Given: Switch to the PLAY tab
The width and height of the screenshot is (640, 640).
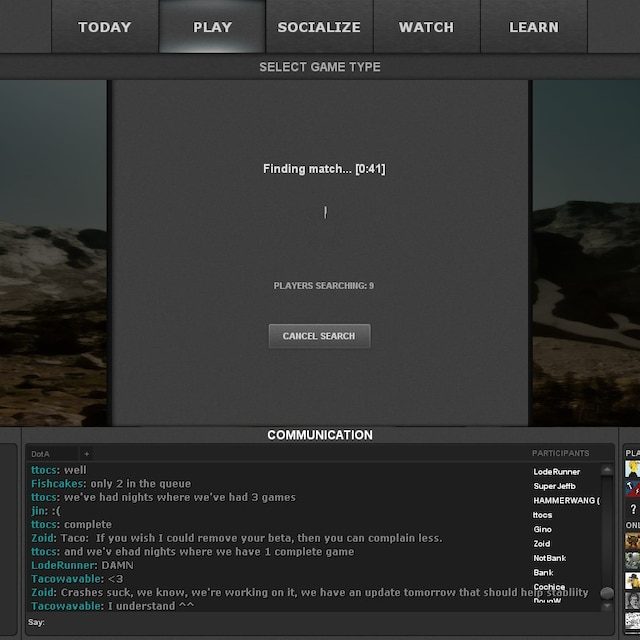Looking at the screenshot, I should tap(212, 27).
